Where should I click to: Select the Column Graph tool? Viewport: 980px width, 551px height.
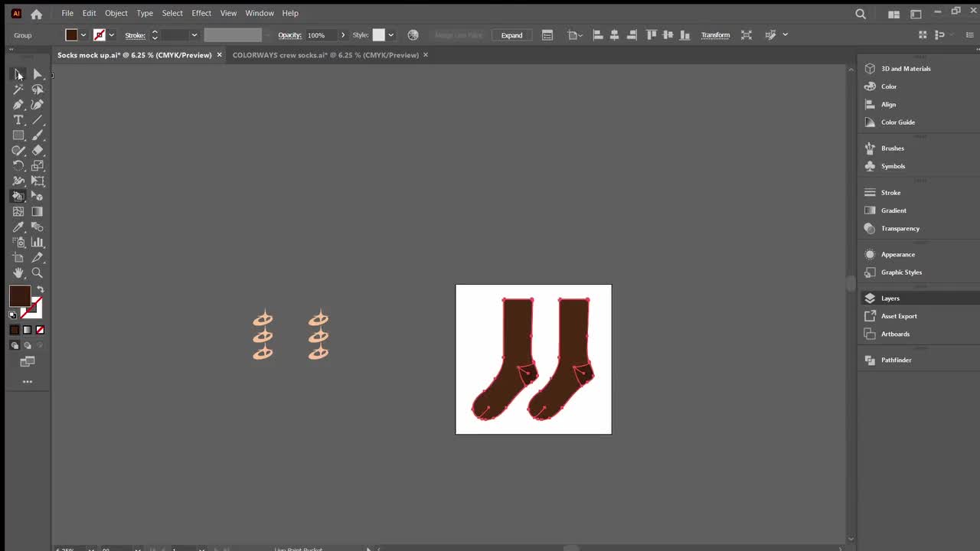pyautogui.click(x=38, y=243)
